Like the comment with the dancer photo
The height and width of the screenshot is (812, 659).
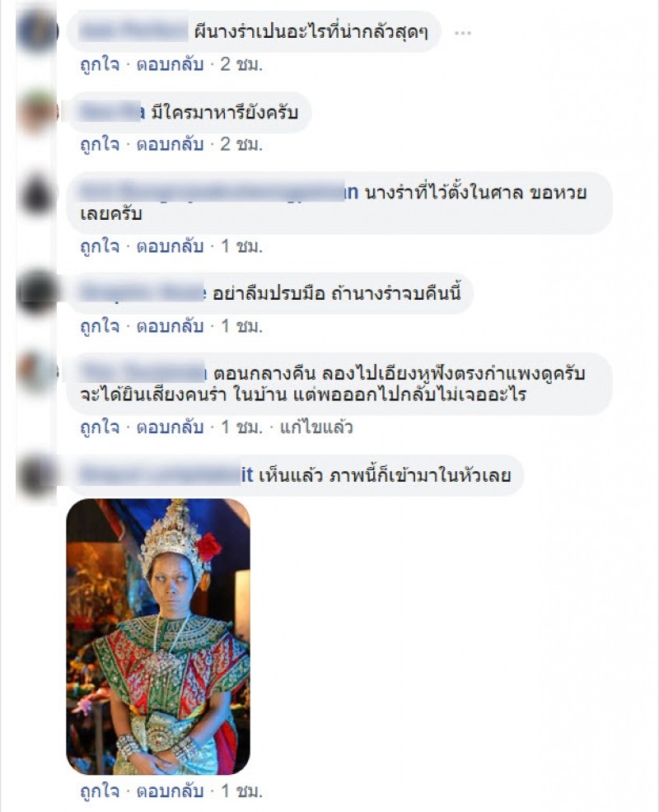click(x=100, y=791)
